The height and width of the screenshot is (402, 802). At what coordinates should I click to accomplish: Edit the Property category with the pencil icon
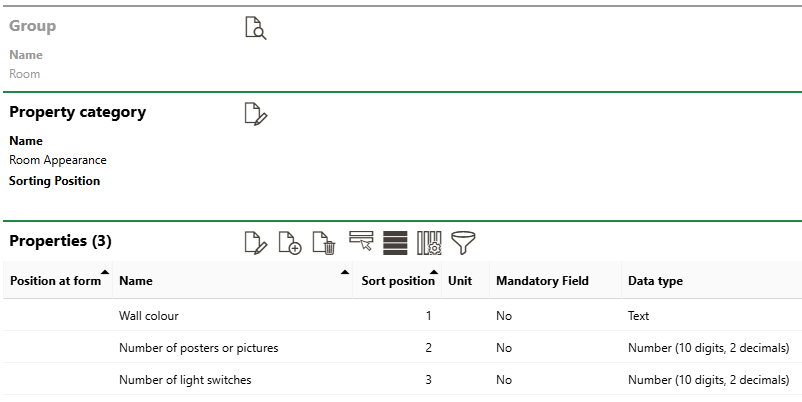256,114
